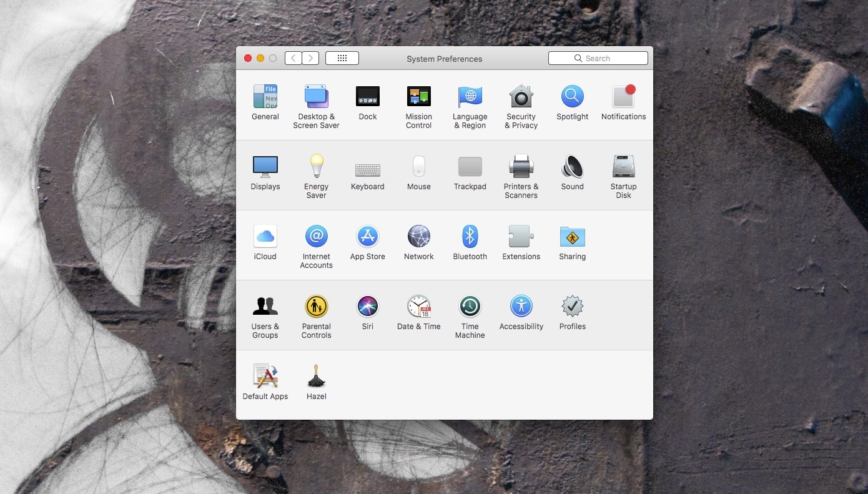
Task: Open Desktop & Screen Saver settings
Action: click(x=317, y=97)
